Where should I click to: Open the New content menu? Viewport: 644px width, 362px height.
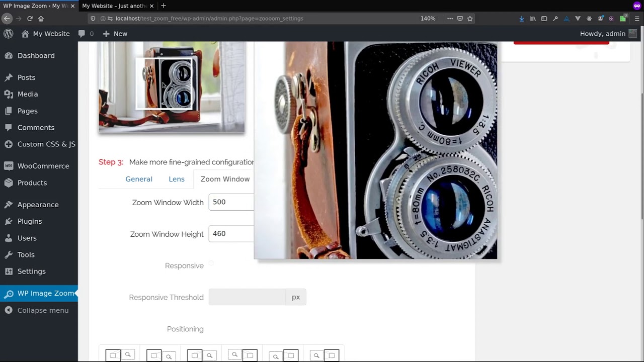click(115, 34)
